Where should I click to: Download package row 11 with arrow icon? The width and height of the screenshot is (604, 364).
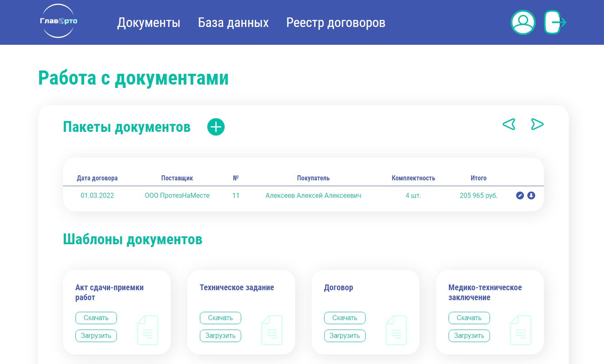531,196
